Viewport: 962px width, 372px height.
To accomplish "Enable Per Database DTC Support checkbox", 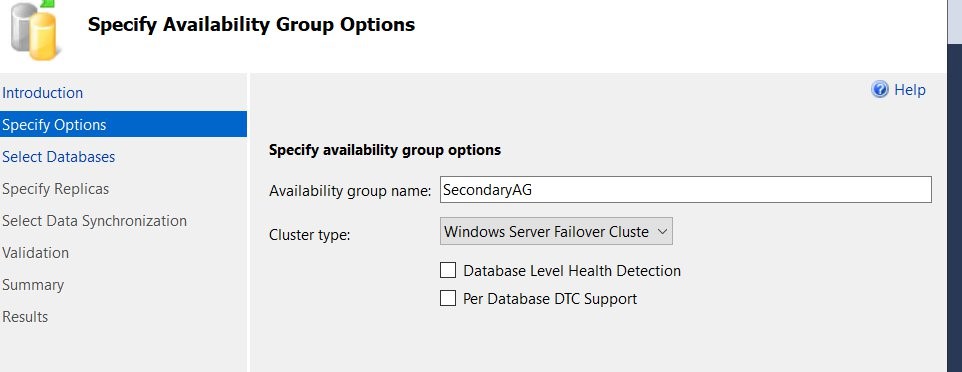I will pos(448,298).
